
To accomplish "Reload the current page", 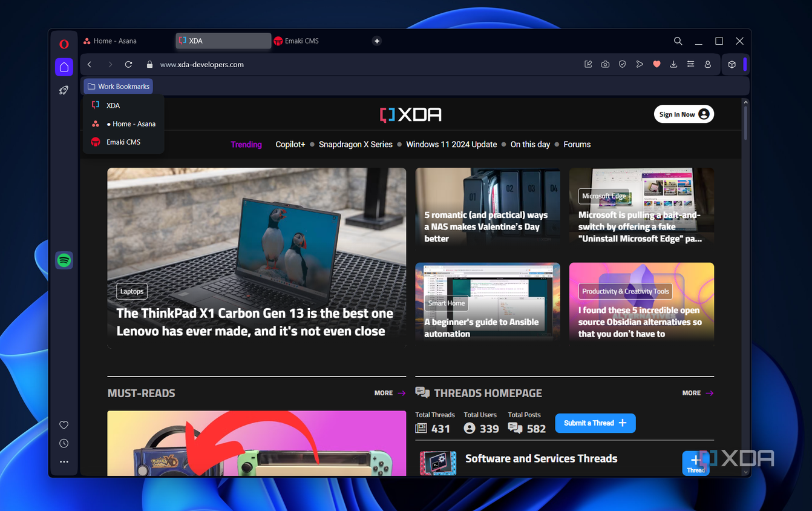I will click(128, 64).
